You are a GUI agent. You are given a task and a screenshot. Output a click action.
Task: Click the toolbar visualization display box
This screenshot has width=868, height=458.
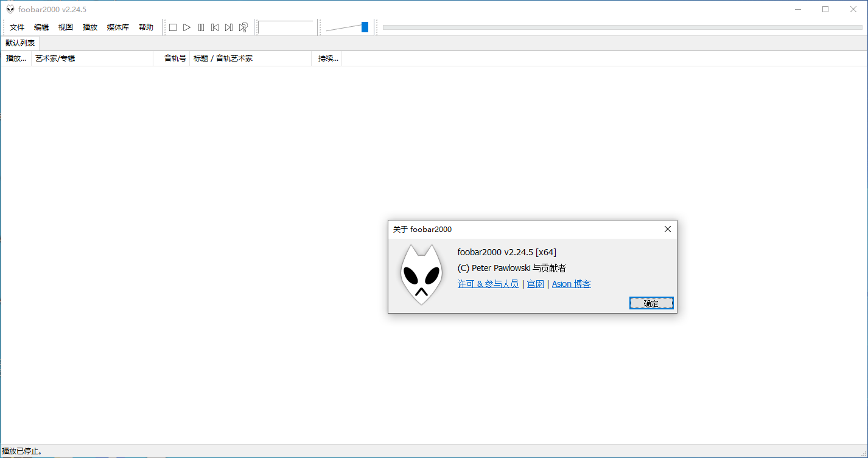coord(286,27)
